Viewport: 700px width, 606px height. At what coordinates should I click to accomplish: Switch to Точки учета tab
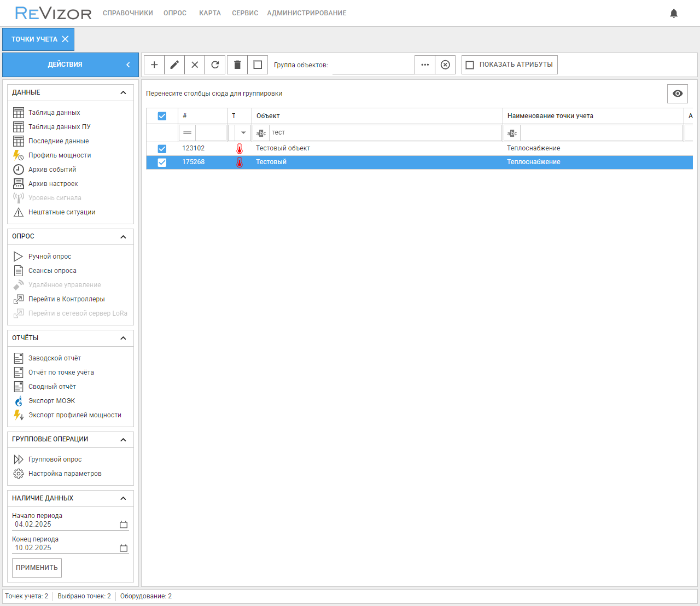click(x=34, y=39)
